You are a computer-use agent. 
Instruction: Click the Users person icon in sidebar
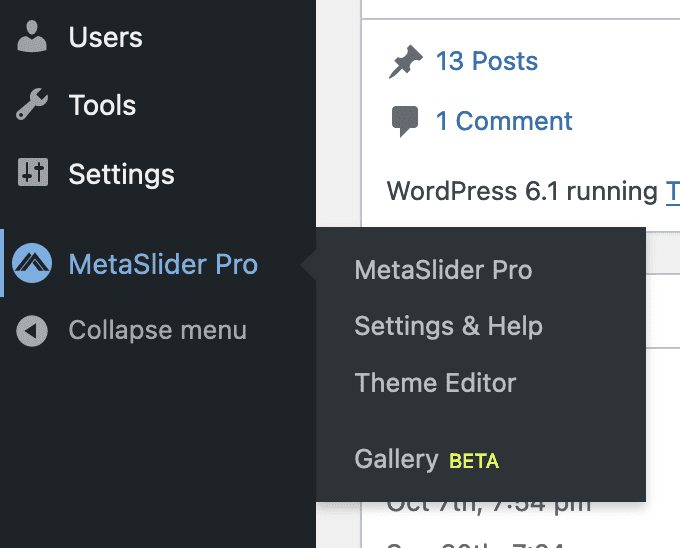[x=32, y=38]
